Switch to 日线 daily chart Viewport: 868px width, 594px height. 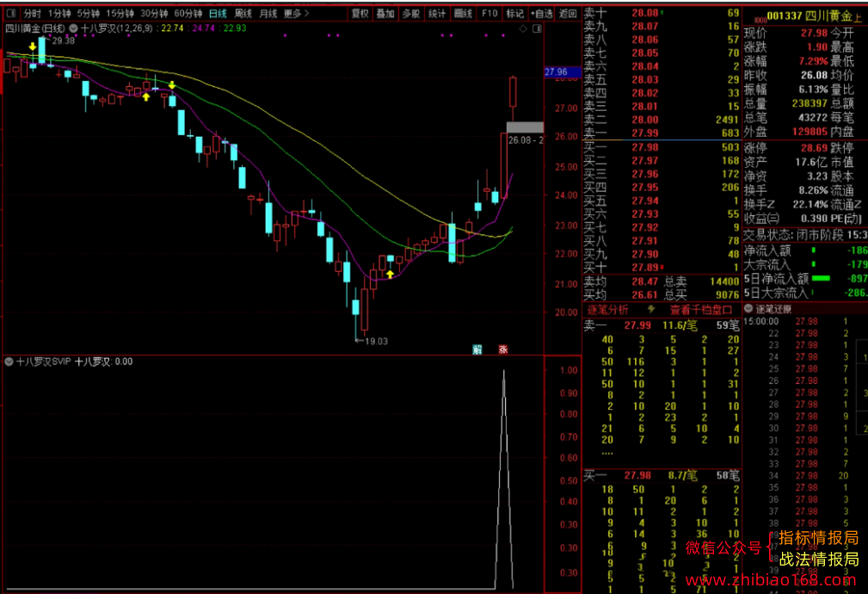218,13
